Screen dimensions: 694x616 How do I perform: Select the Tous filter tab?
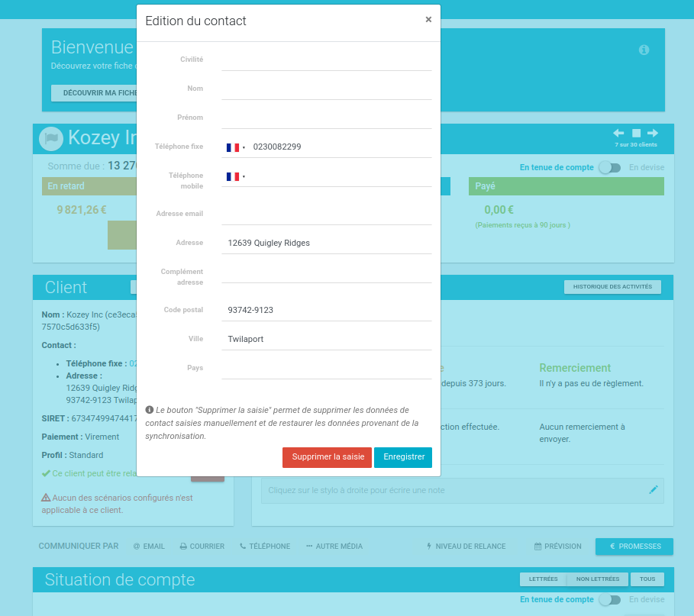pos(647,579)
